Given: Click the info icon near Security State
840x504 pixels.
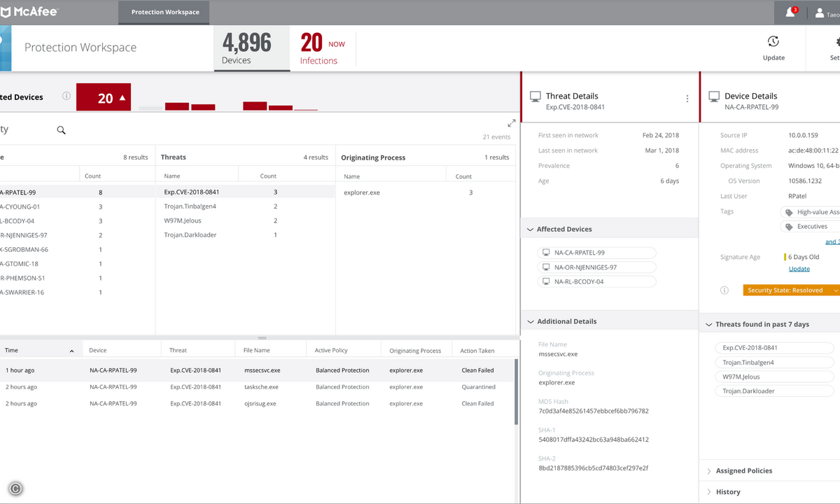Looking at the screenshot, I should [x=724, y=290].
